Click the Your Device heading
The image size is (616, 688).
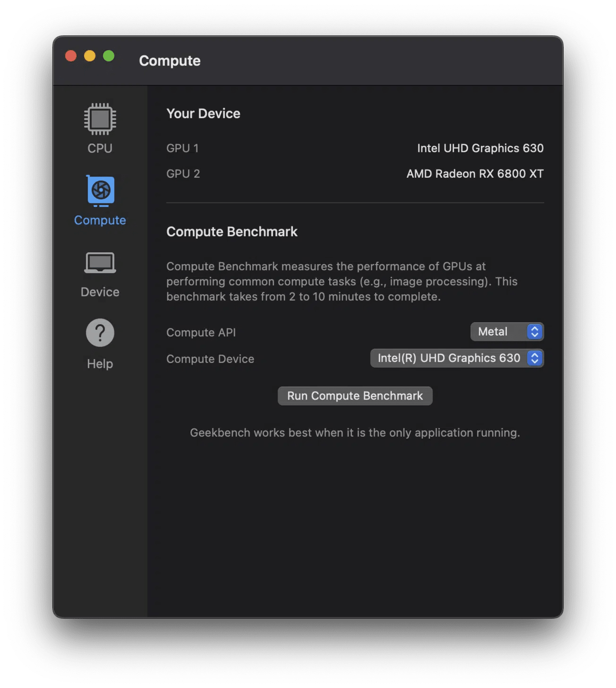point(203,114)
